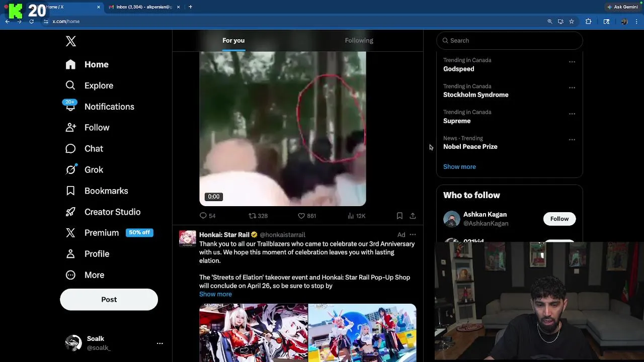Open the Honkai: Star Rail name link
Screen dimensions: 644x362
click(224, 235)
